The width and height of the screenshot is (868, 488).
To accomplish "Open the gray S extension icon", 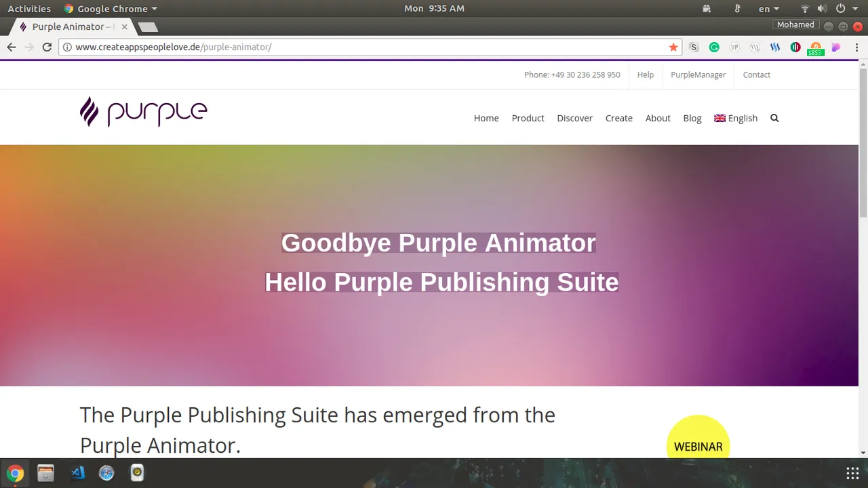I will point(694,47).
